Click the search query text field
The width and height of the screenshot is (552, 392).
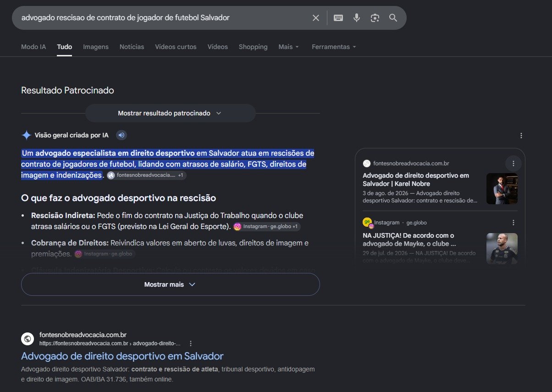click(x=163, y=18)
